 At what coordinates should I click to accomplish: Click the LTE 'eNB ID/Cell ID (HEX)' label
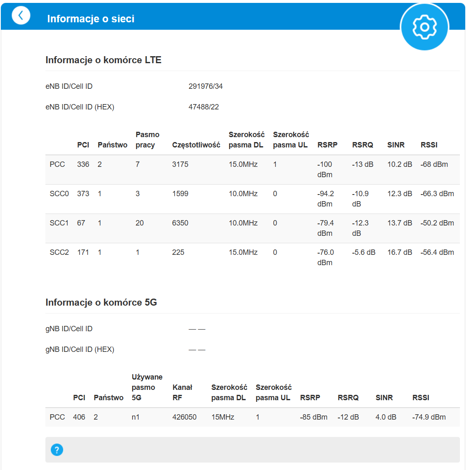coord(80,107)
